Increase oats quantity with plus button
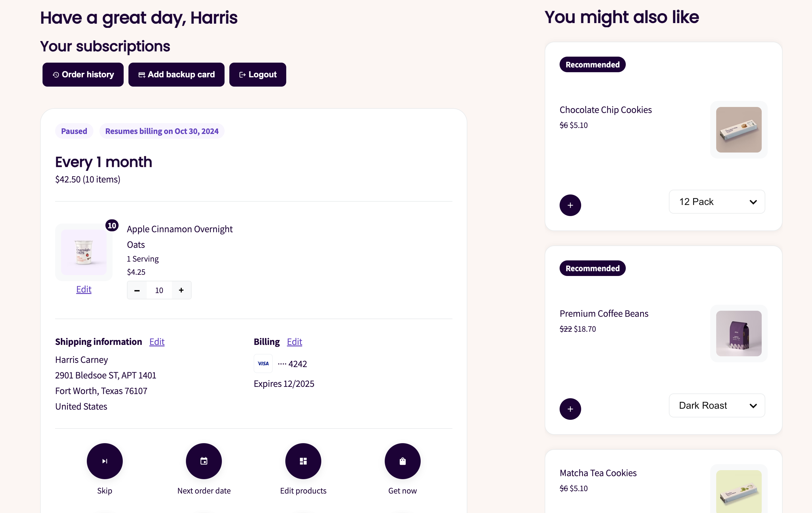This screenshot has height=513, width=812. [181, 290]
